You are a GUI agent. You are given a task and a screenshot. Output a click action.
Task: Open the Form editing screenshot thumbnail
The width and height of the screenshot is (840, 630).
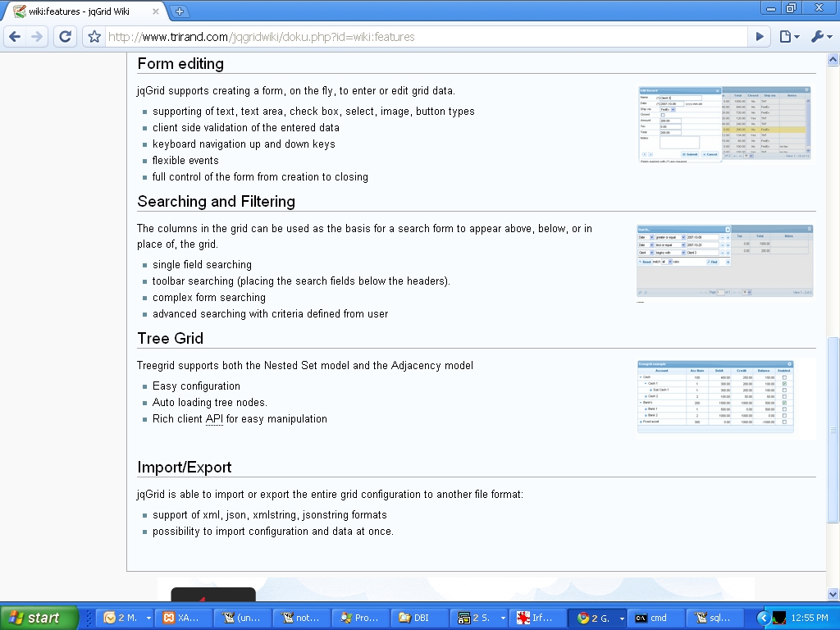pos(724,124)
